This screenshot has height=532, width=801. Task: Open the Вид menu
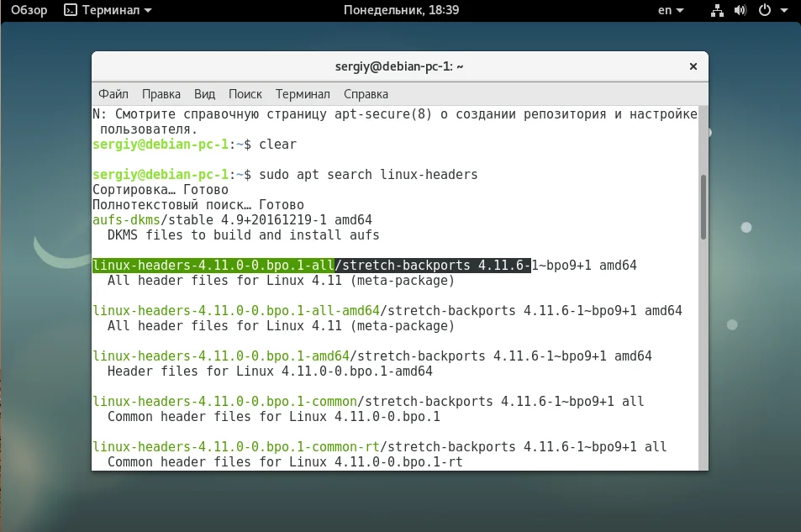(x=204, y=94)
